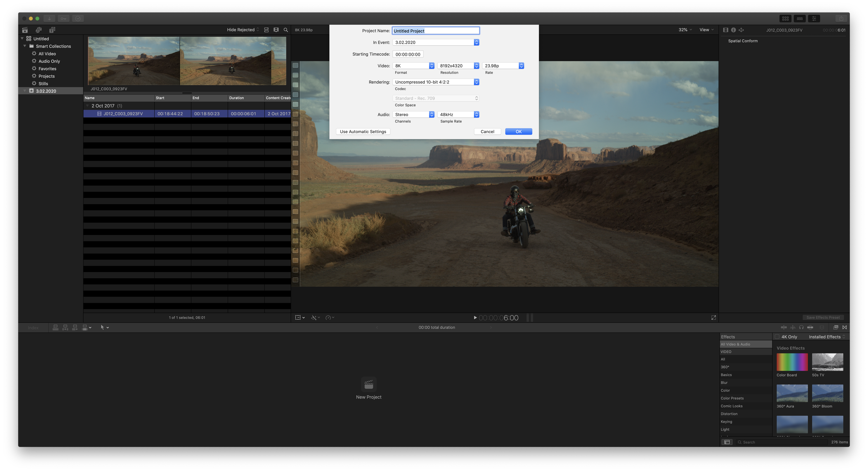Open the 32% viewer zoom menu
The image size is (868, 471).
pyautogui.click(x=685, y=30)
